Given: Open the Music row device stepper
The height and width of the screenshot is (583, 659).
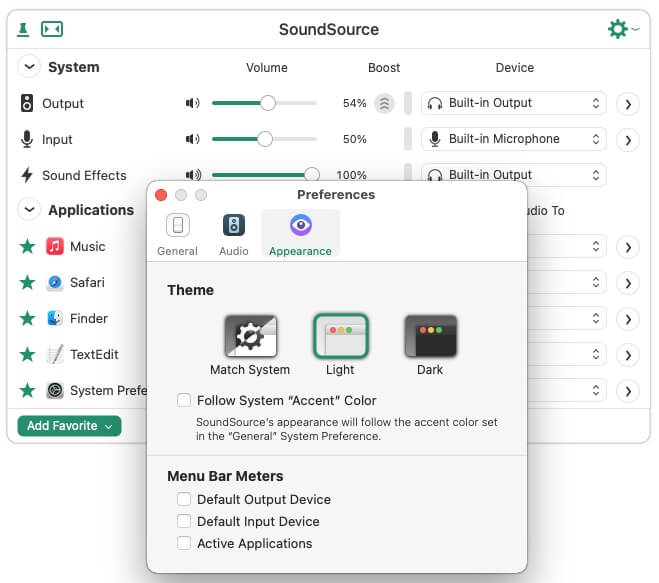Looking at the screenshot, I should [x=596, y=246].
